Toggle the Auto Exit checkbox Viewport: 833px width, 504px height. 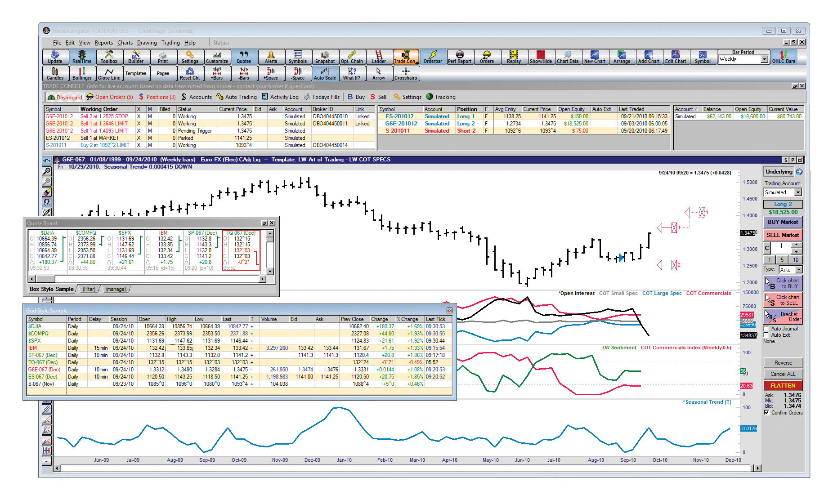pyautogui.click(x=766, y=335)
